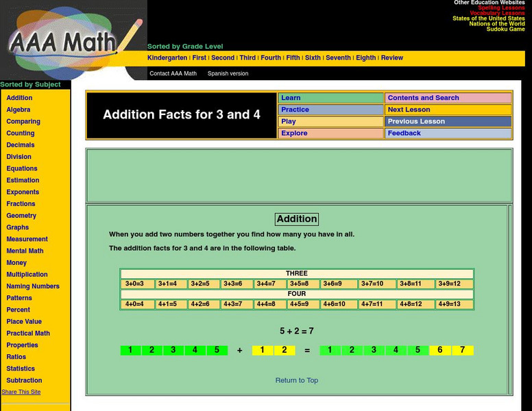Open the Subtraction subject
The height and width of the screenshot is (411, 532).
click(x=24, y=380)
